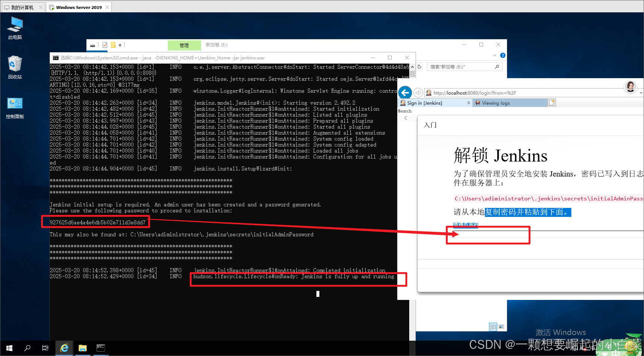Click the Search text under browser tabs
644x356 pixels.
click(x=405, y=111)
